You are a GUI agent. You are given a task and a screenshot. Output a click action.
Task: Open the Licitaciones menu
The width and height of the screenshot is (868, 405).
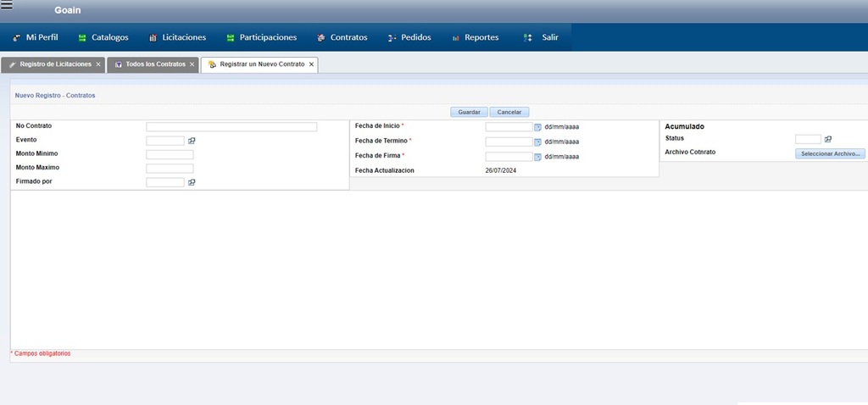(x=177, y=37)
